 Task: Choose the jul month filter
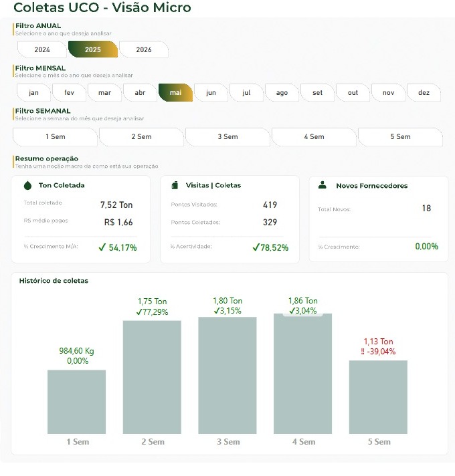(x=246, y=92)
